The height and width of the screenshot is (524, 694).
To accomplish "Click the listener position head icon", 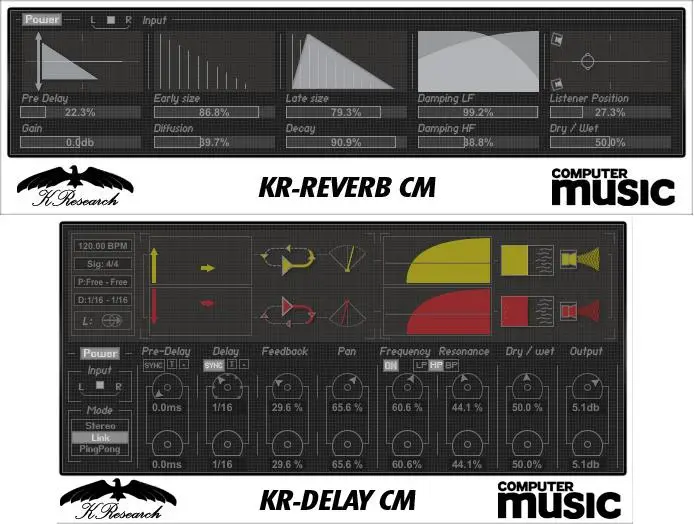I will 587,62.
